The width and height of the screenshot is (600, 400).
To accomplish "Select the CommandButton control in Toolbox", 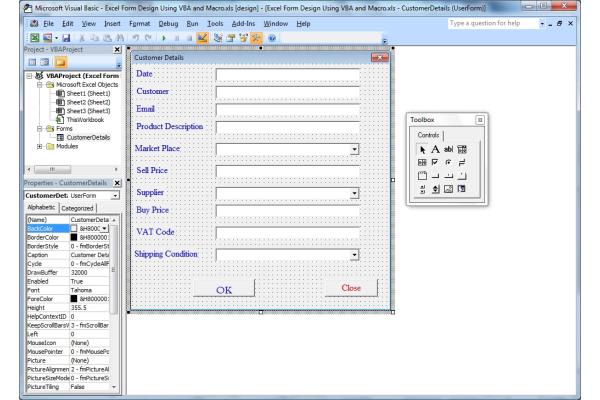I will pyautogui.click(x=435, y=176).
